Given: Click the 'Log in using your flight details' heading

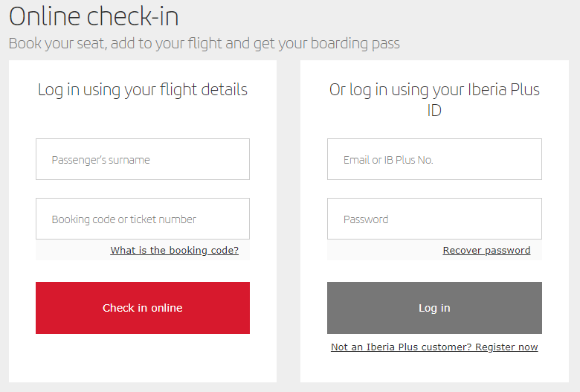Looking at the screenshot, I should (x=142, y=90).
